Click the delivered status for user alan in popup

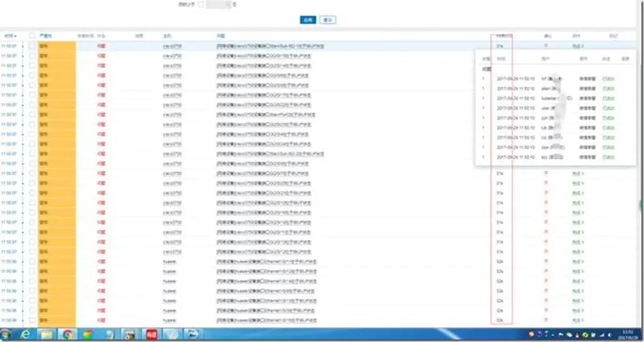[x=609, y=88]
